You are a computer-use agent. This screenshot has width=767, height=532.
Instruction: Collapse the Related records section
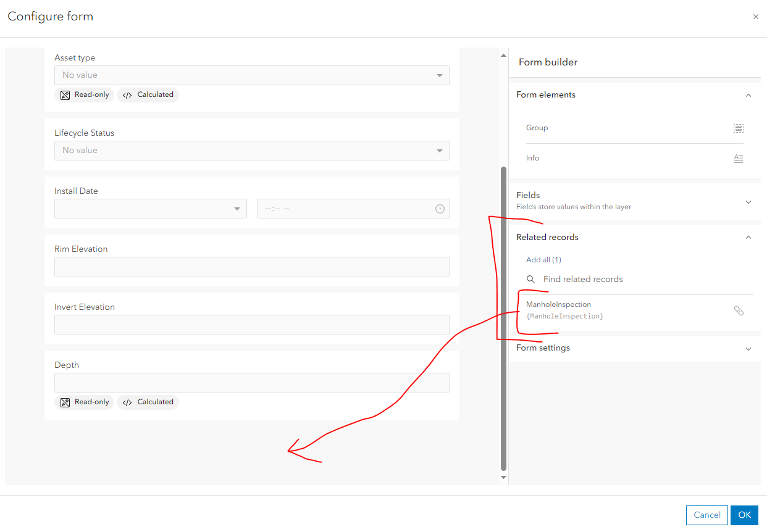[x=748, y=237]
